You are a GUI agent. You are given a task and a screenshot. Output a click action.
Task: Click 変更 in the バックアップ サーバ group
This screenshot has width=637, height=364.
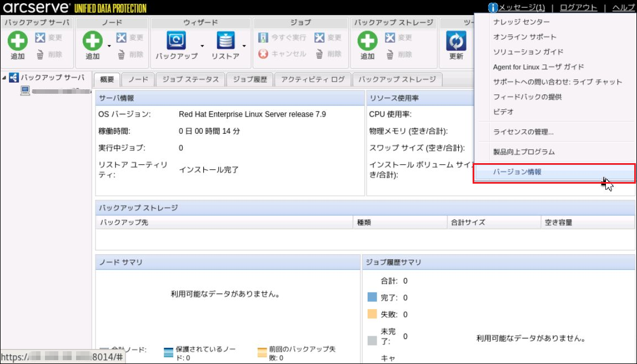tap(48, 38)
